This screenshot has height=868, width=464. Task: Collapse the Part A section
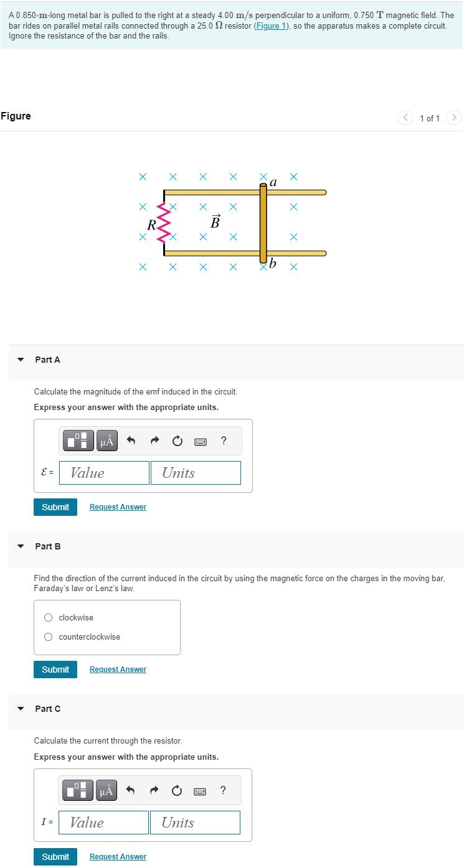pos(22,360)
